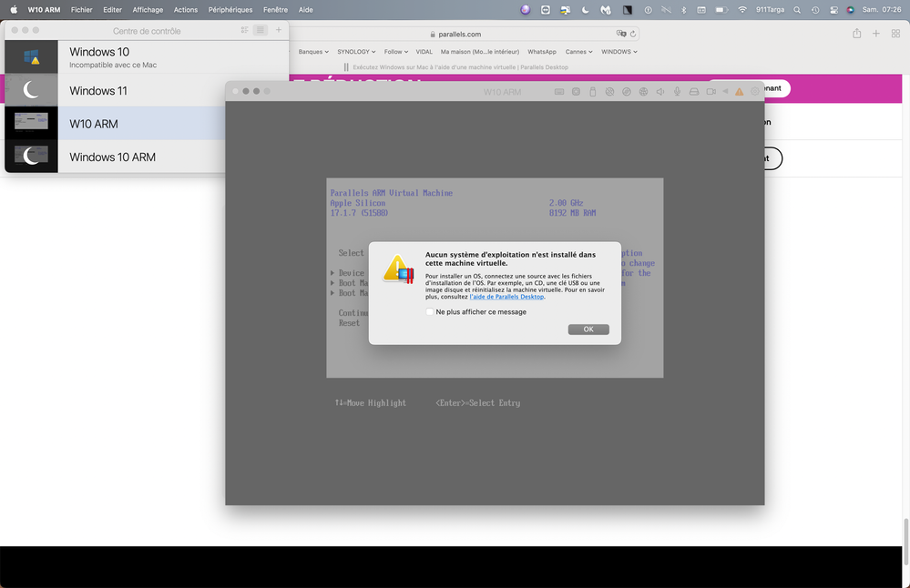Viewport: 910px width, 588px height.
Task: Click the keyboard icon in the VM toolbar
Action: click(560, 91)
